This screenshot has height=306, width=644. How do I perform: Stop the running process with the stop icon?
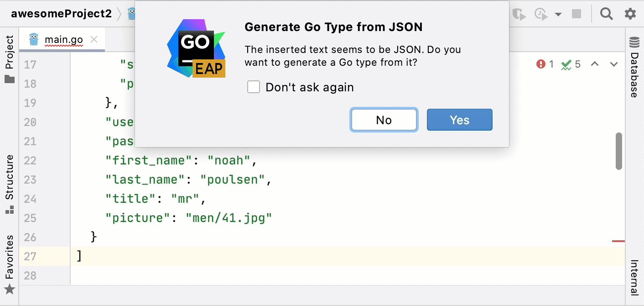tap(576, 13)
